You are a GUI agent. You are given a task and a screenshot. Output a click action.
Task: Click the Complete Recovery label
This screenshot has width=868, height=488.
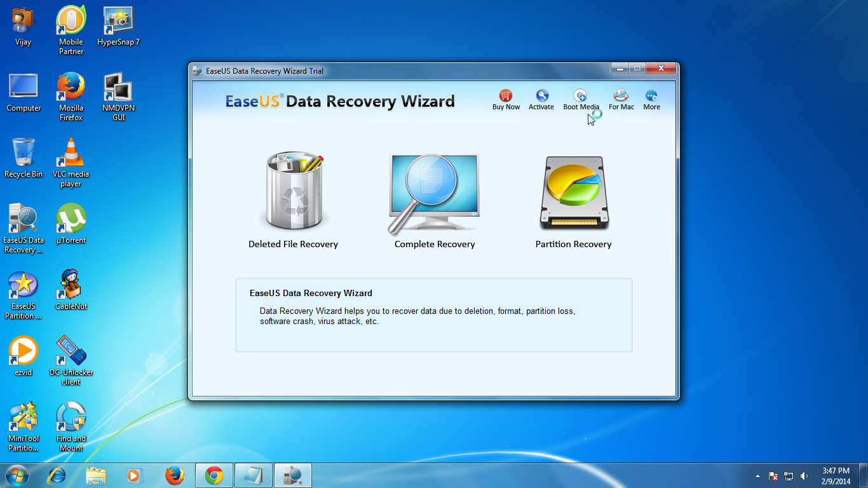click(x=435, y=244)
